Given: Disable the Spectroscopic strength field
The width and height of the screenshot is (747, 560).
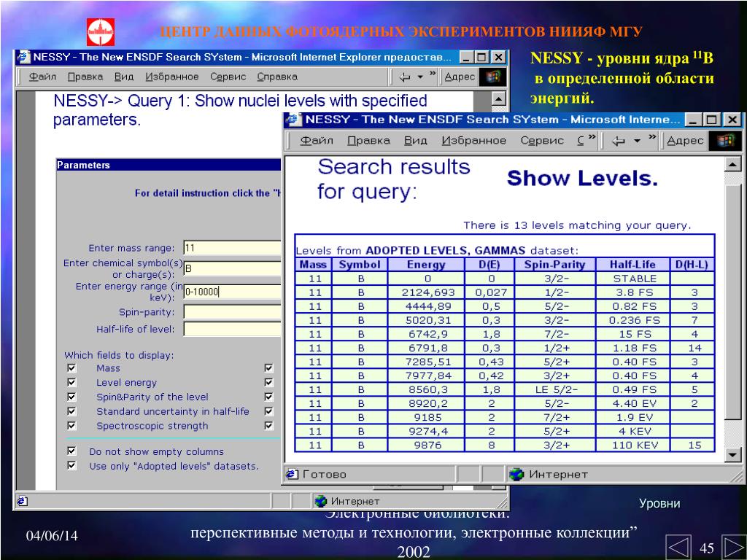Looking at the screenshot, I should [x=71, y=425].
